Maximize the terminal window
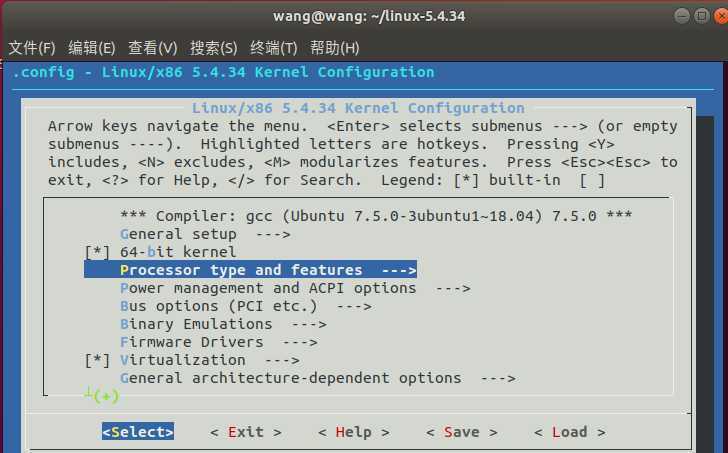This screenshot has height=453, width=728. click(702, 16)
